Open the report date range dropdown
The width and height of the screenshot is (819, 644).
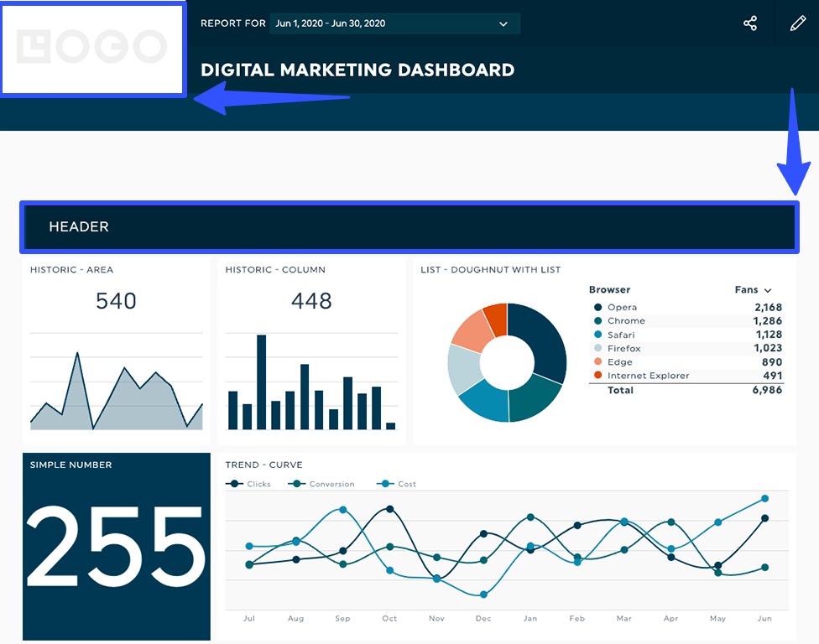click(394, 23)
